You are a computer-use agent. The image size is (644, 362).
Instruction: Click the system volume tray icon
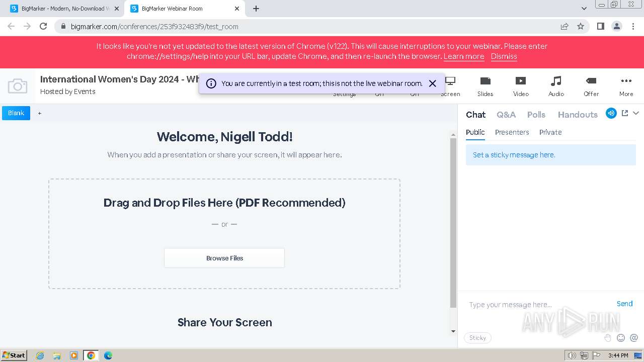(572, 355)
